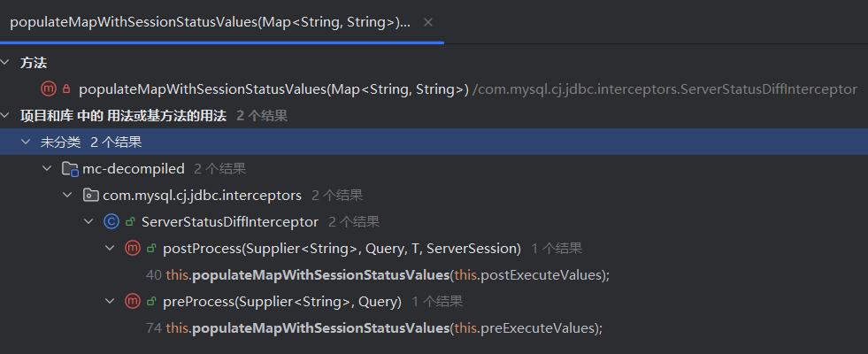
Task: Collapse the preProcess method node
Action: 111,302
